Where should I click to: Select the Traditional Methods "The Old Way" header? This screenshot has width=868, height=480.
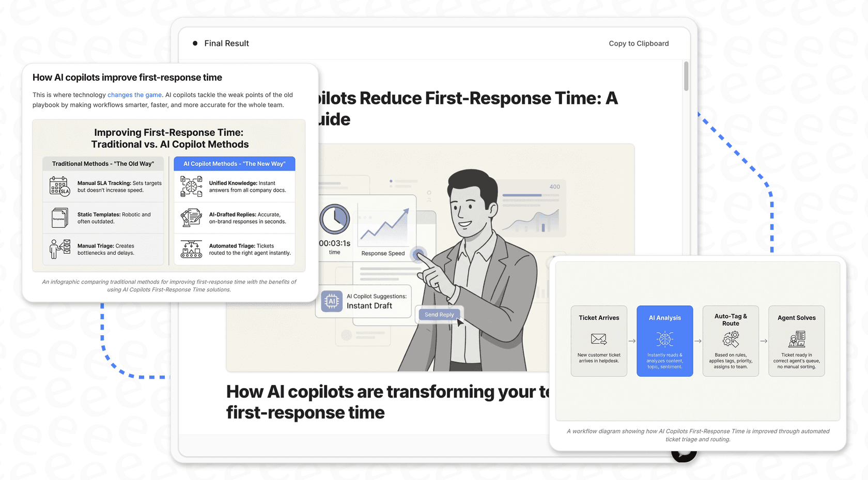(x=103, y=164)
